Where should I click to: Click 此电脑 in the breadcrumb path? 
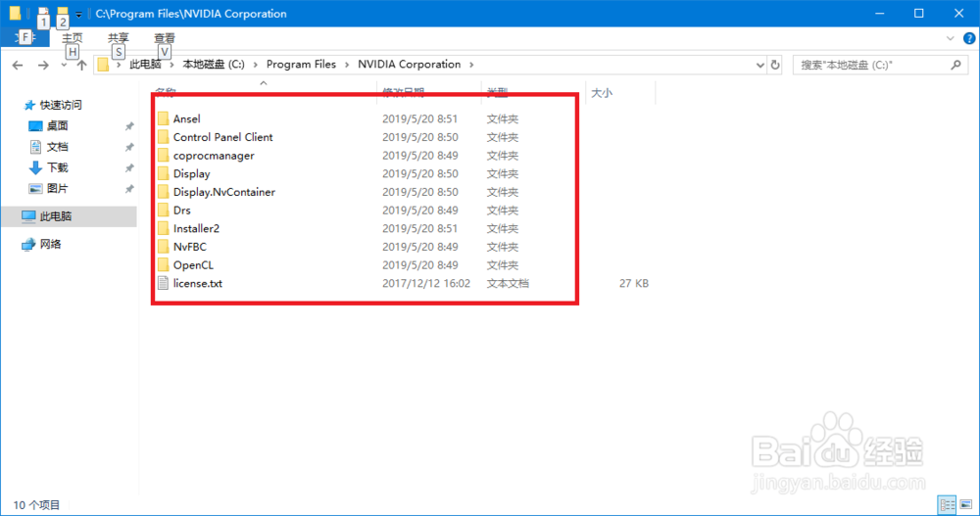point(145,65)
